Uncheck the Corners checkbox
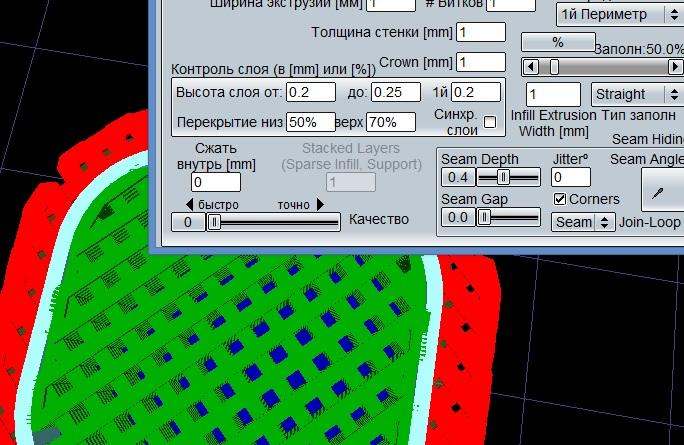The width and height of the screenshot is (684, 445). 560,199
